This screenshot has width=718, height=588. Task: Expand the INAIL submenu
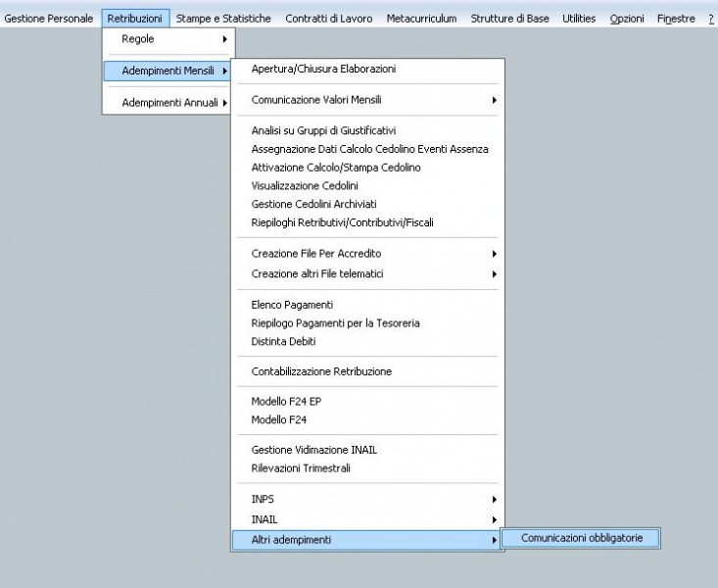pyautogui.click(x=367, y=519)
